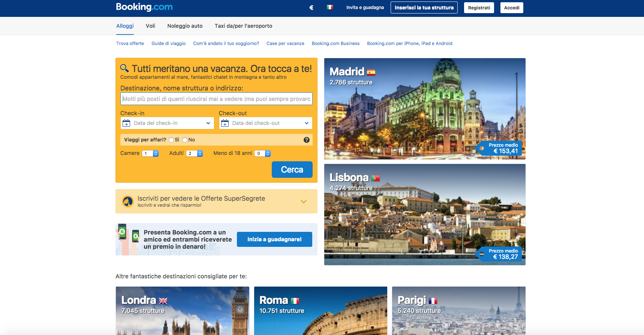Open the Lisbona destination card
This screenshot has width=644, height=335.
[425, 215]
